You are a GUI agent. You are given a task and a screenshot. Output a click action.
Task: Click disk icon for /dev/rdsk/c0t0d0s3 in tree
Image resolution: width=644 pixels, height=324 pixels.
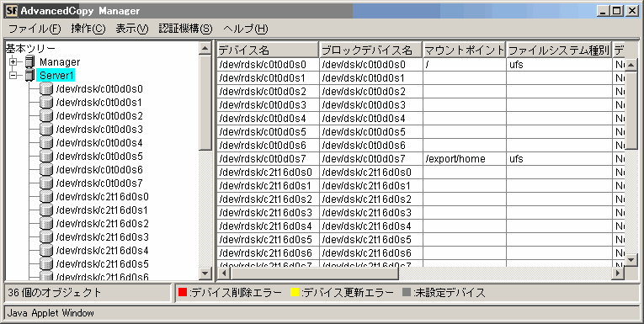click(46, 130)
